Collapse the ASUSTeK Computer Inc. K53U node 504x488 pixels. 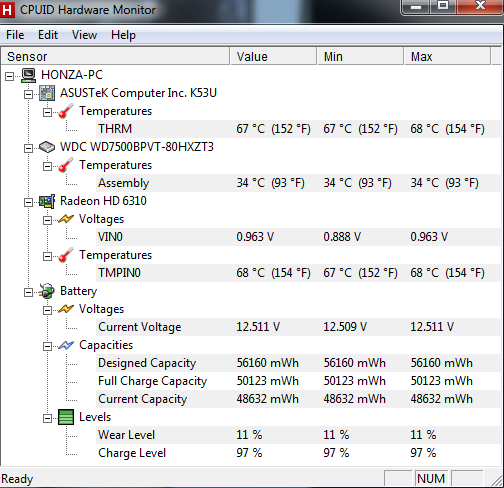(x=29, y=95)
